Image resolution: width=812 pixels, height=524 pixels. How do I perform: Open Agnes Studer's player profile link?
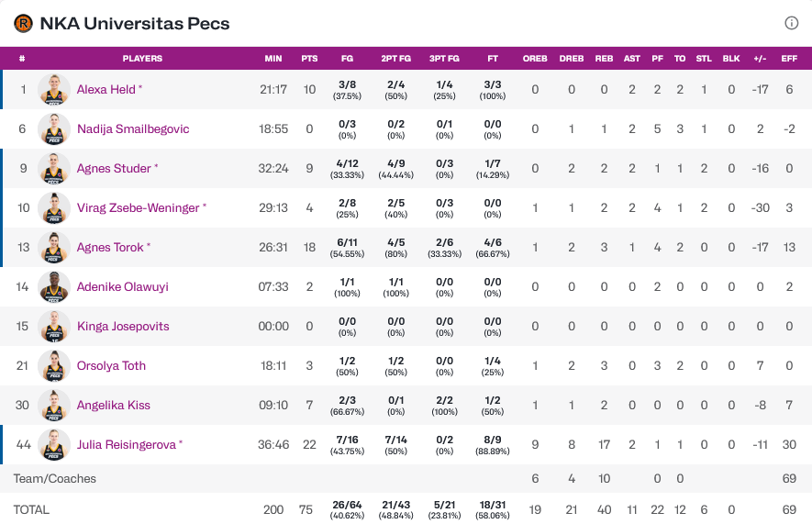[x=114, y=169]
